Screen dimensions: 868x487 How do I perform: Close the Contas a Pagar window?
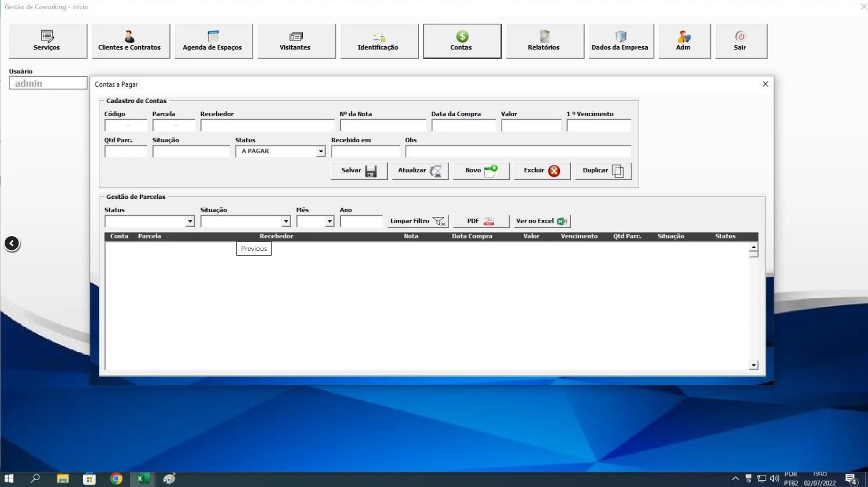click(765, 84)
